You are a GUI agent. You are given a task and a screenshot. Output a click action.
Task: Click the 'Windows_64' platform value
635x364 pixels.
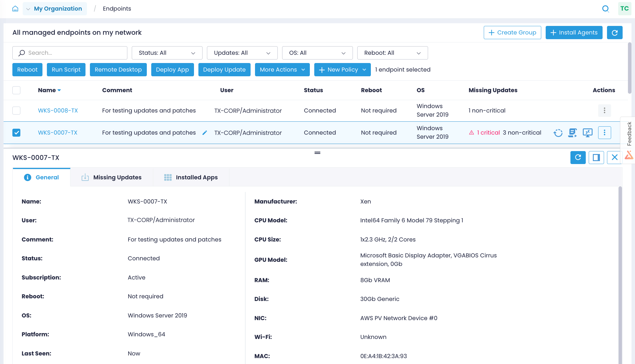pos(147,334)
